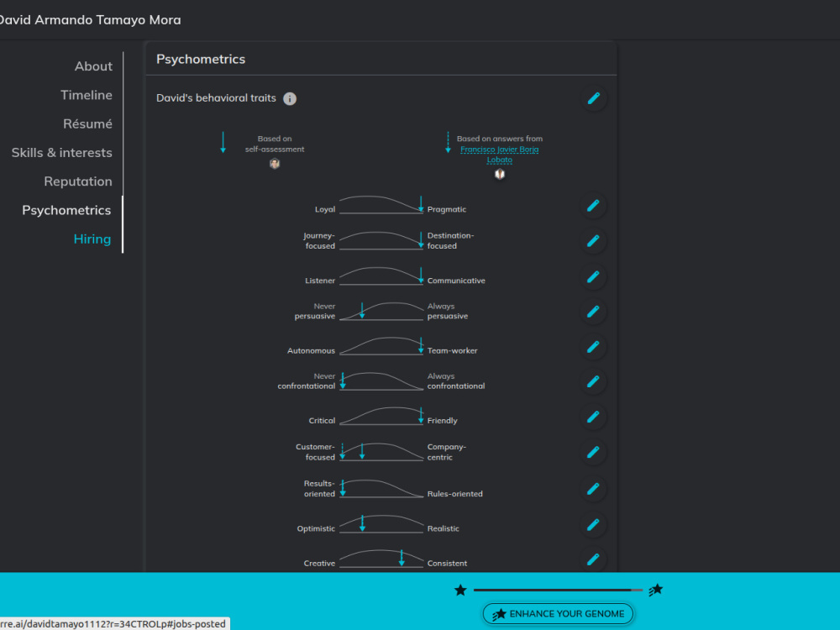Click the 'Friendly' trait label
The width and height of the screenshot is (840, 630).
[442, 421]
